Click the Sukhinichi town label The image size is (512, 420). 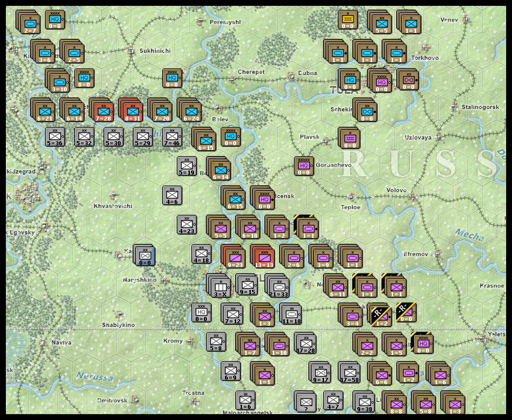[155, 50]
